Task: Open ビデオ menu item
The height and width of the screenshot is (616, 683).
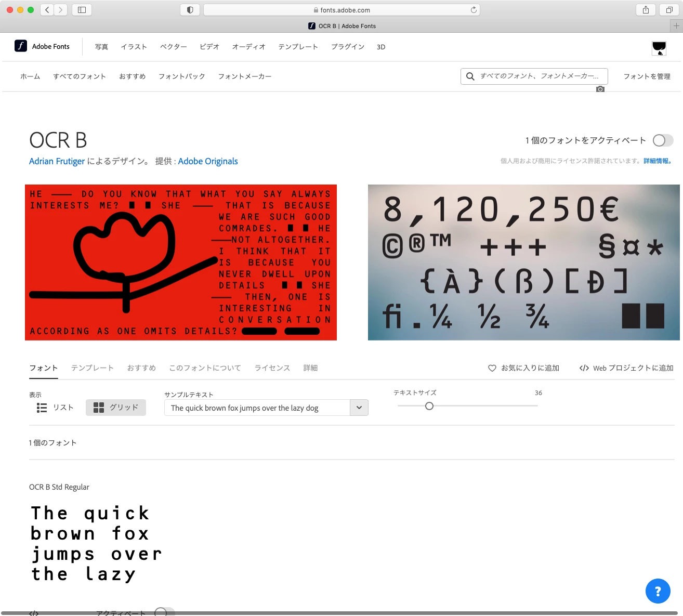Action: click(x=209, y=47)
